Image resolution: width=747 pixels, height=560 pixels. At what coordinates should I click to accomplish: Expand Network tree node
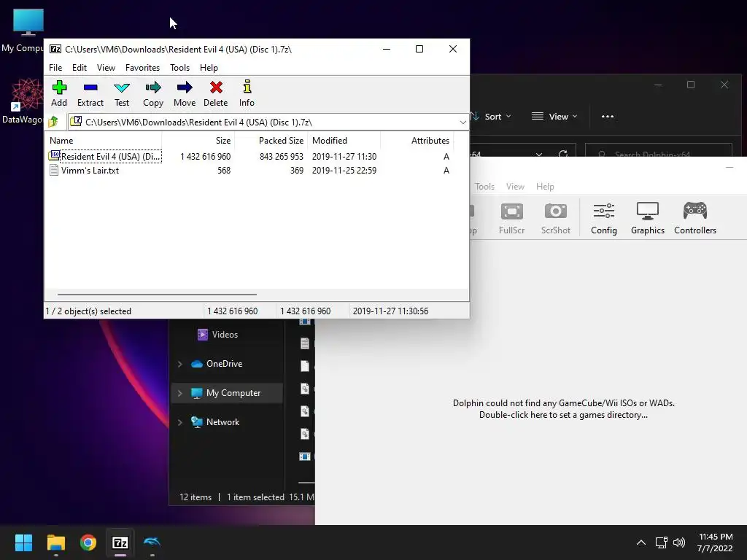click(180, 422)
